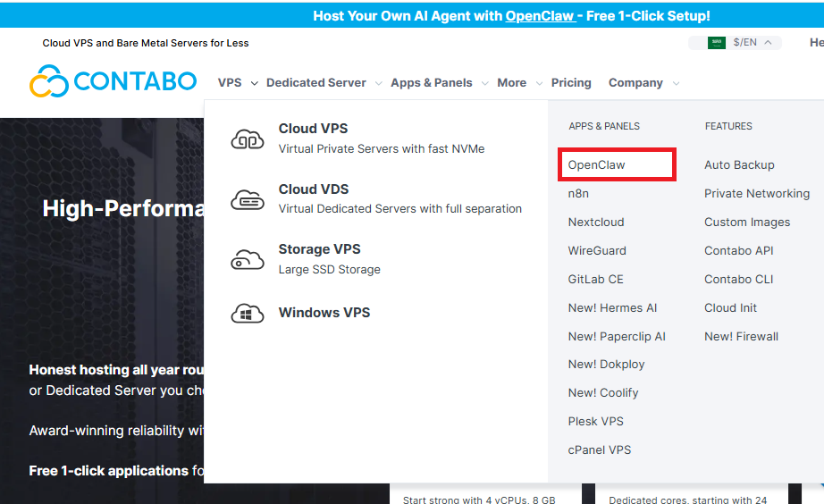Open the $/EN currency language selector
Viewport: 824px width, 504px height.
(735, 43)
